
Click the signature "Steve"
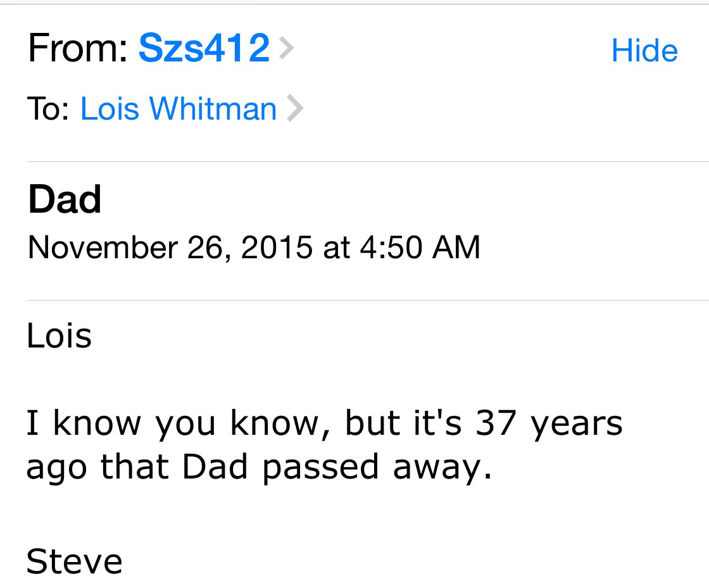click(x=74, y=561)
